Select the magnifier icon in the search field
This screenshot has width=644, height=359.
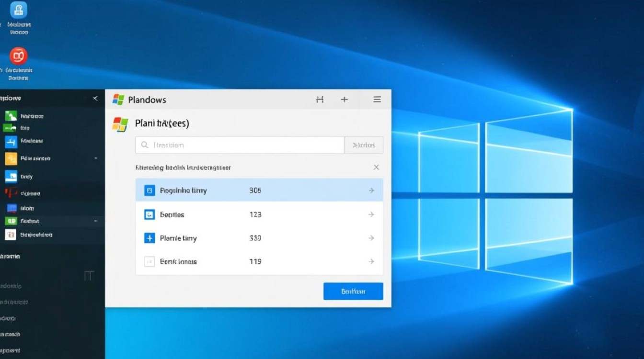(145, 145)
